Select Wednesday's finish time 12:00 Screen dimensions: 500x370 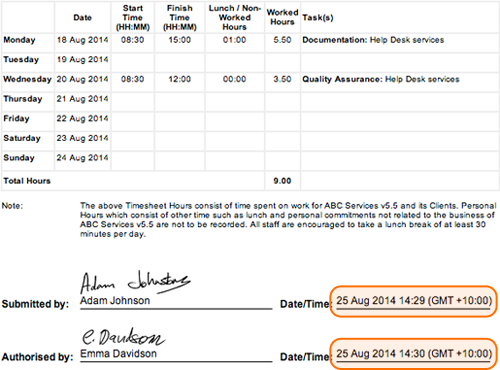tap(180, 79)
